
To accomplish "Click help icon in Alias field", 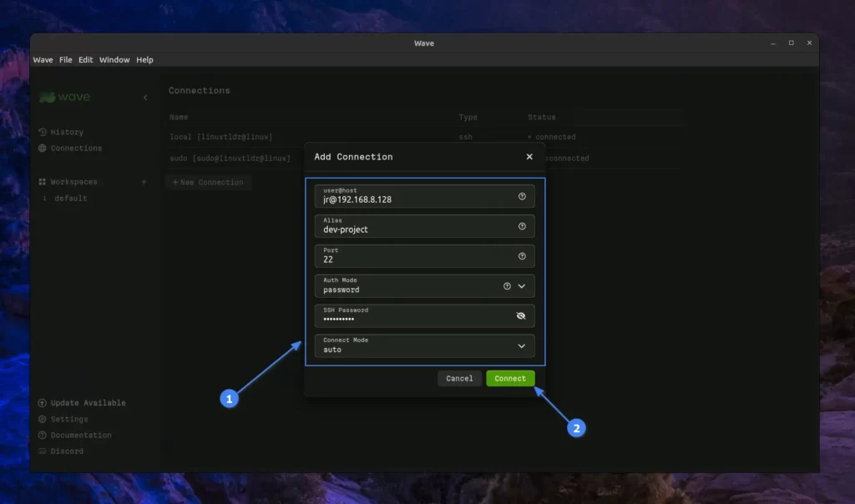I will 522,226.
